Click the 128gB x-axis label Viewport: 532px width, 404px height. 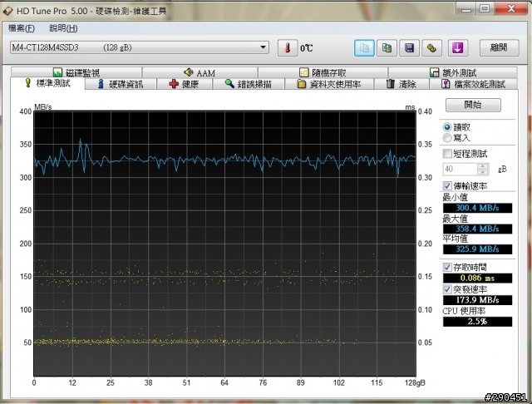[x=415, y=383]
